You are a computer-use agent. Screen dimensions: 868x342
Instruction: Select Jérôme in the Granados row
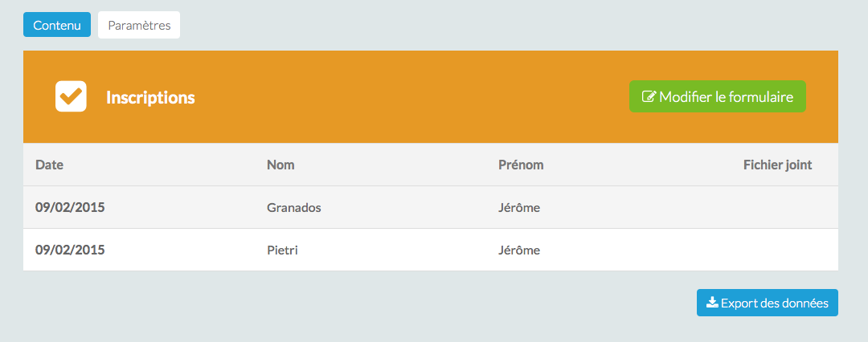click(519, 207)
